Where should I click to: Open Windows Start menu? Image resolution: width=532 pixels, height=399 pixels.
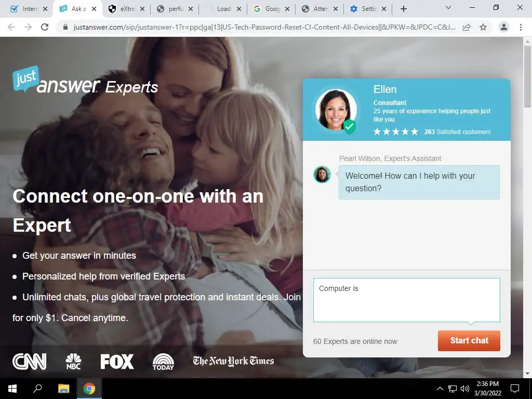coord(12,389)
